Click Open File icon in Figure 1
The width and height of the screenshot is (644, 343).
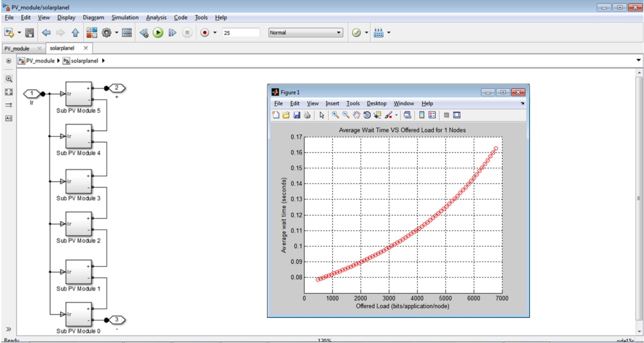[x=286, y=115]
